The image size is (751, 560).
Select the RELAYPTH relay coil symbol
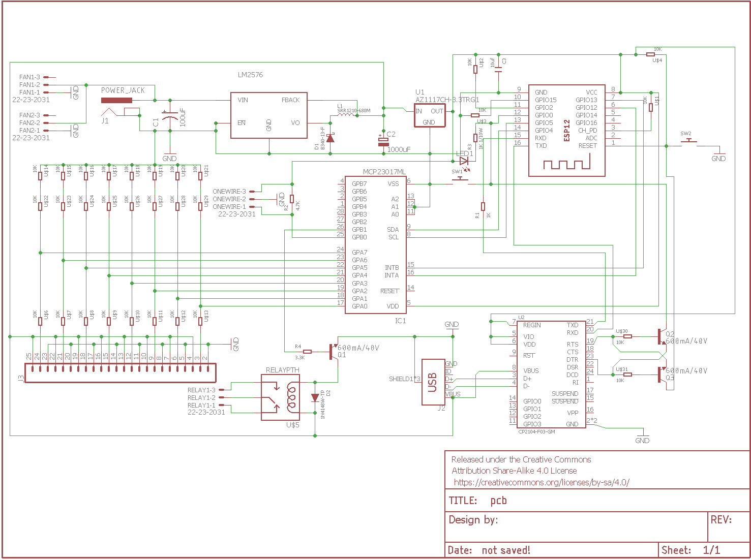pos(291,398)
